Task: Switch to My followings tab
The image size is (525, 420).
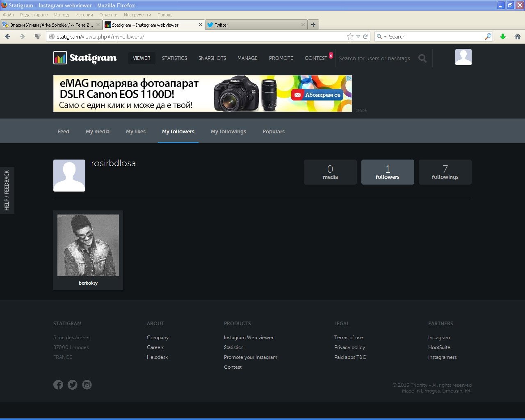Action: (228, 132)
